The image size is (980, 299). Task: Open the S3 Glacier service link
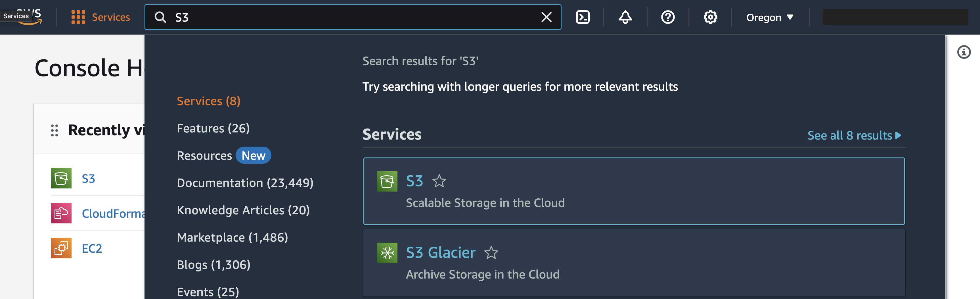[x=441, y=253]
